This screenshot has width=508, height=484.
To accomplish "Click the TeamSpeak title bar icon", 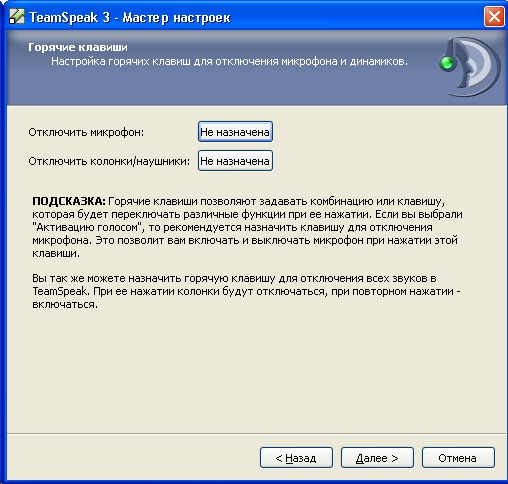I will pos(17,17).
